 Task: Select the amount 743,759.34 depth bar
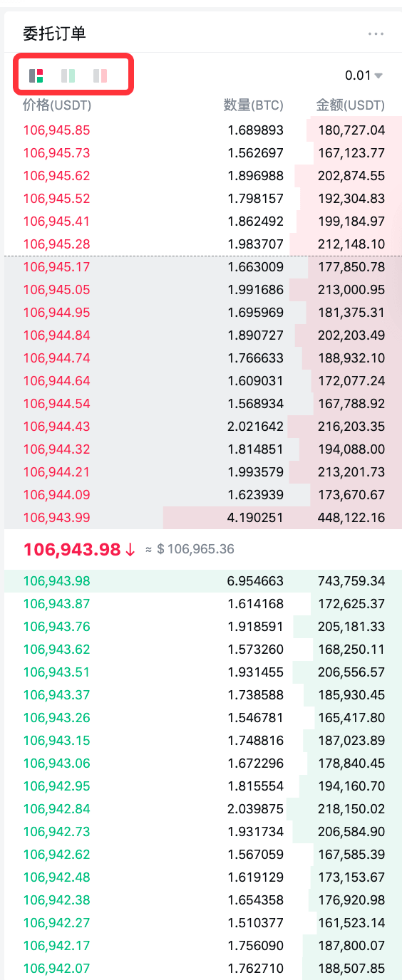coord(351,581)
